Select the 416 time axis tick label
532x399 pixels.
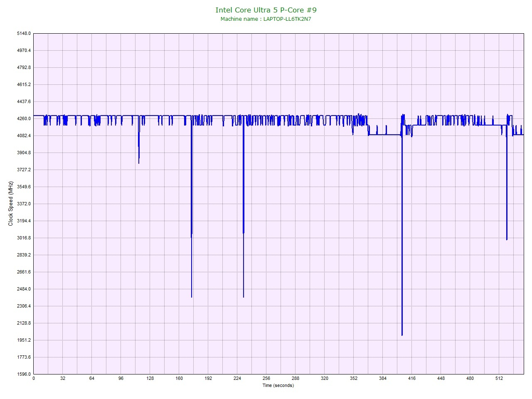tap(412, 379)
